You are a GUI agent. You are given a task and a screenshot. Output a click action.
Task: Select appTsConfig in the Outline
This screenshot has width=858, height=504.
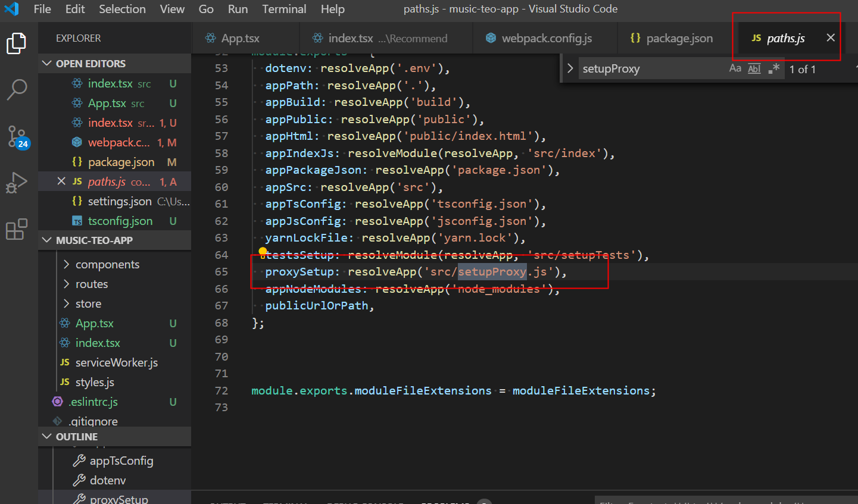coord(114,461)
